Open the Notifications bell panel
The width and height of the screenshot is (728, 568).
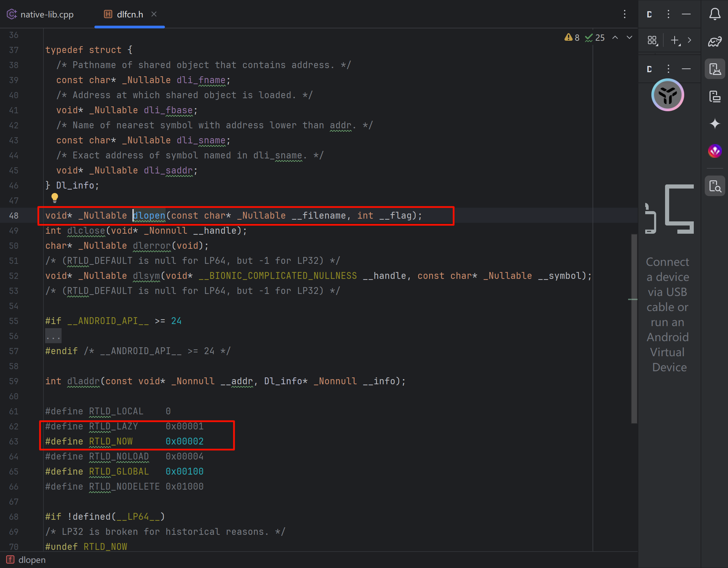715,14
